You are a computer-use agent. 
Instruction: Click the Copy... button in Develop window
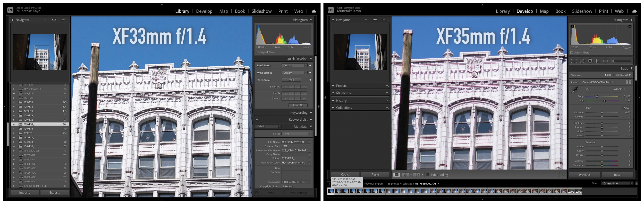point(345,174)
